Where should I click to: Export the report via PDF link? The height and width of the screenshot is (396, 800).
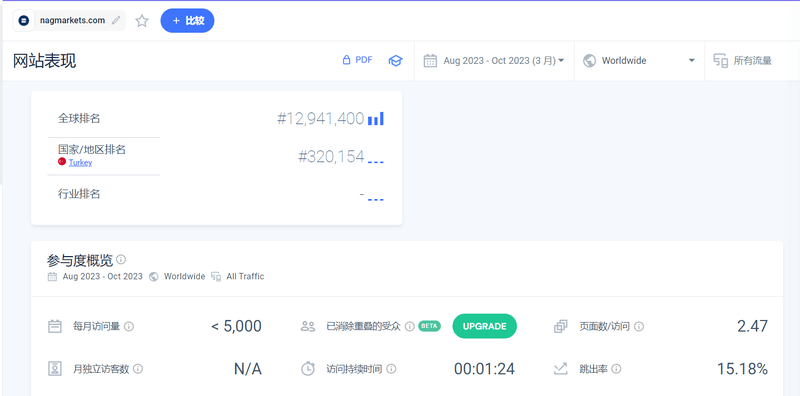pyautogui.click(x=357, y=60)
